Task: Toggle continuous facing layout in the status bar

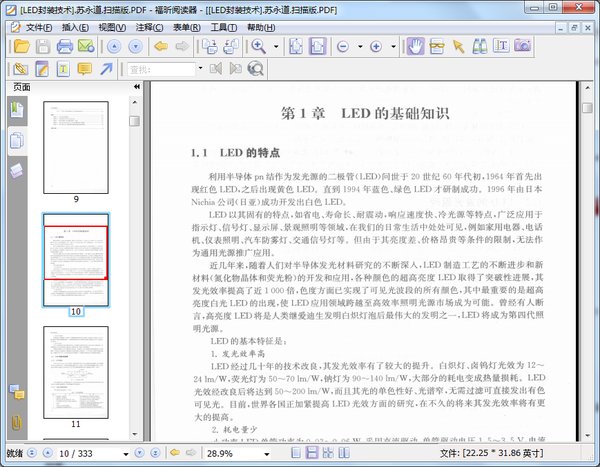Action: click(x=328, y=453)
